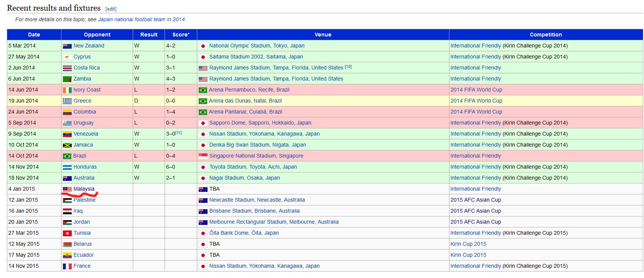The height and width of the screenshot is (278, 644).
Task: Open the Kirin Cup 2015 link in Belarus row
Action: pos(468,244)
